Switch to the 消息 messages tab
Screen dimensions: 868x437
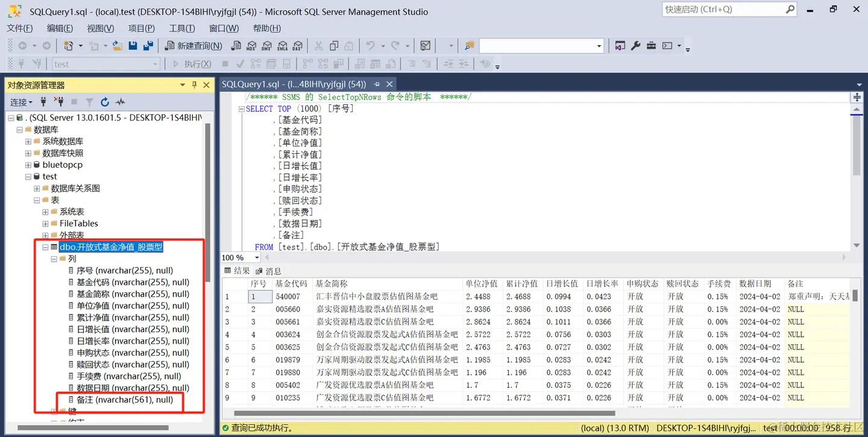click(x=268, y=271)
